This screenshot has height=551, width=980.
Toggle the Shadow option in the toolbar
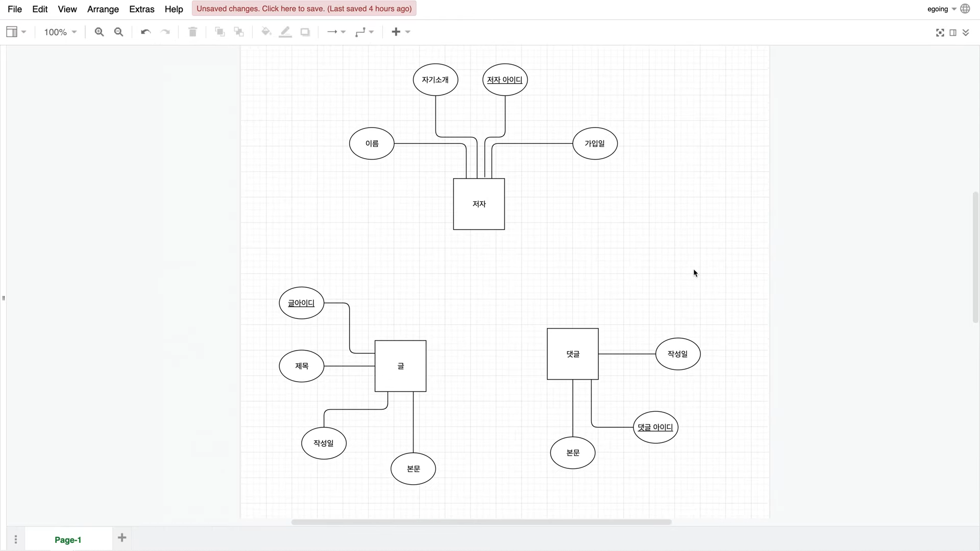tap(305, 32)
